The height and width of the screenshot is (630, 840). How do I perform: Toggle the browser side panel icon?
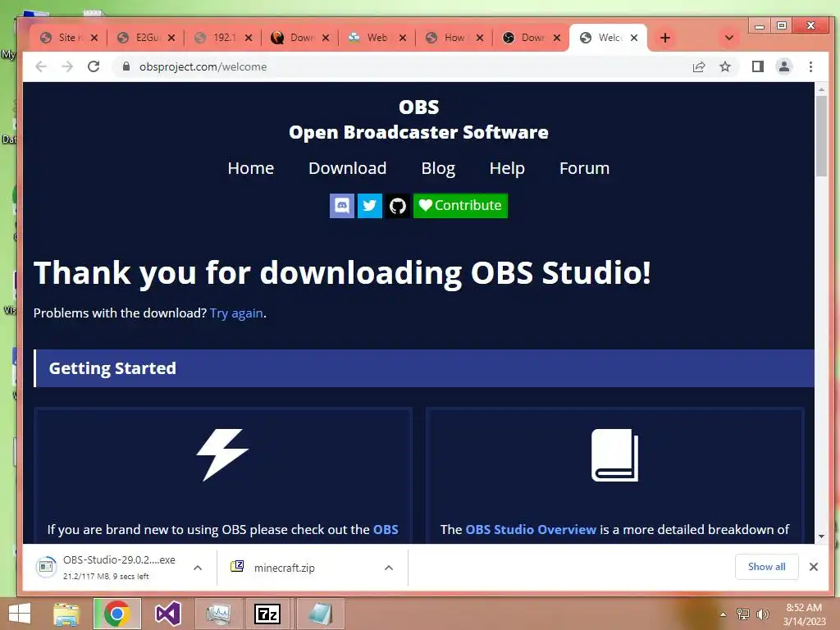pyautogui.click(x=757, y=66)
